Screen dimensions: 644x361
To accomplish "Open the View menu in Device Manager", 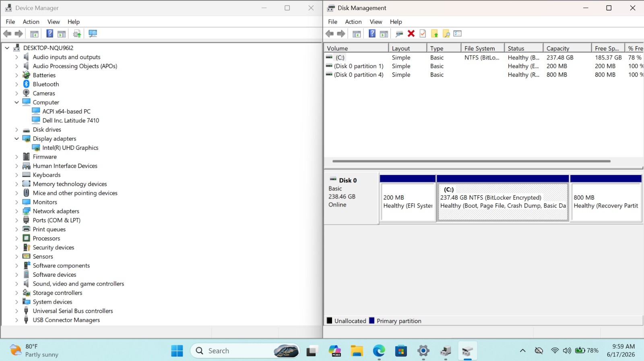I will coord(54,22).
